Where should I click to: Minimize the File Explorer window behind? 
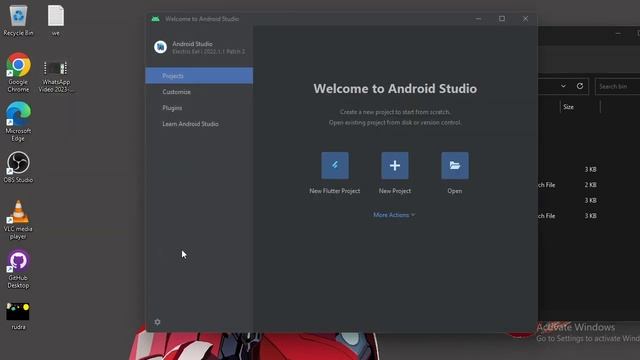click(618, 34)
